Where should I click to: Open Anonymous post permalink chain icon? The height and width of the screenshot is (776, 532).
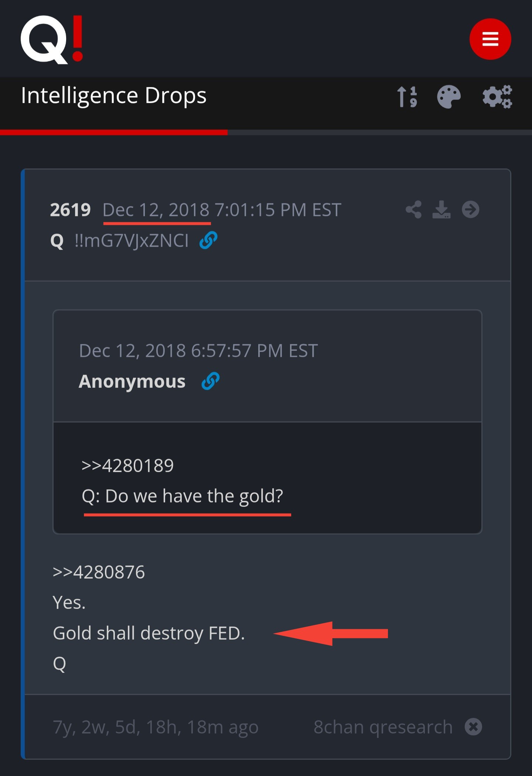pos(211,381)
